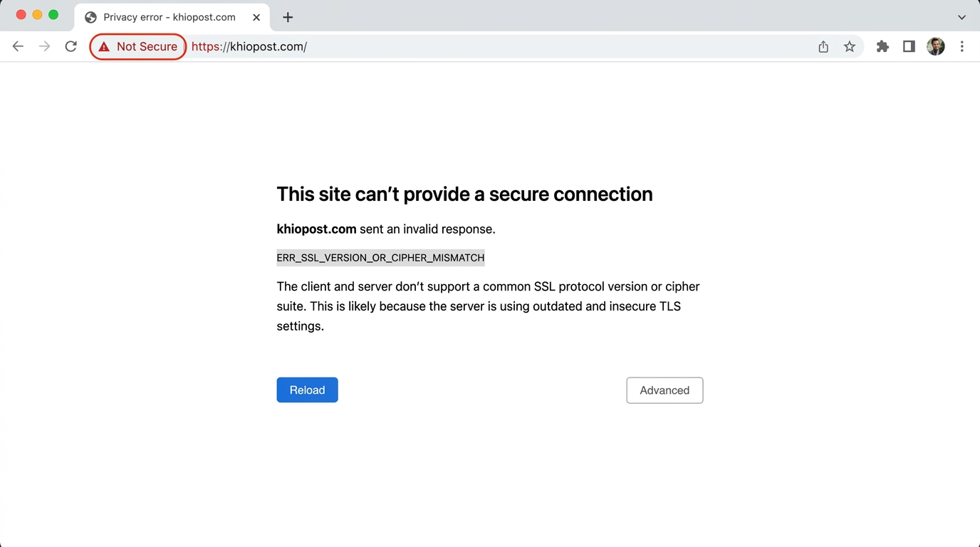
Task: Open the side panel icon
Action: pyautogui.click(x=909, y=46)
